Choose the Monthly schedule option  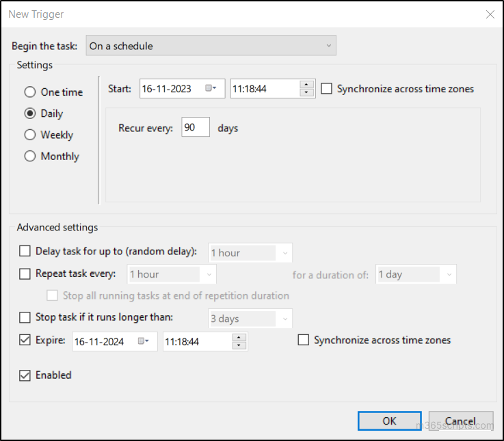coord(30,156)
